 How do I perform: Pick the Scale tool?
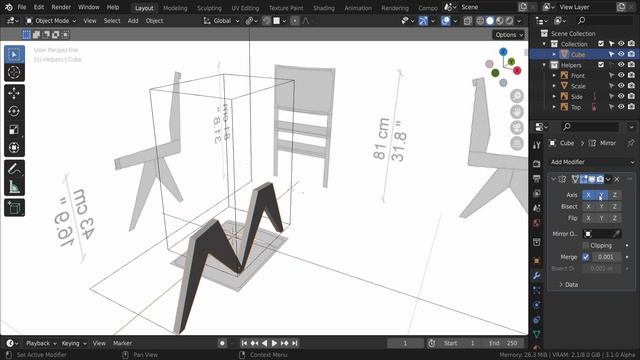click(x=14, y=130)
